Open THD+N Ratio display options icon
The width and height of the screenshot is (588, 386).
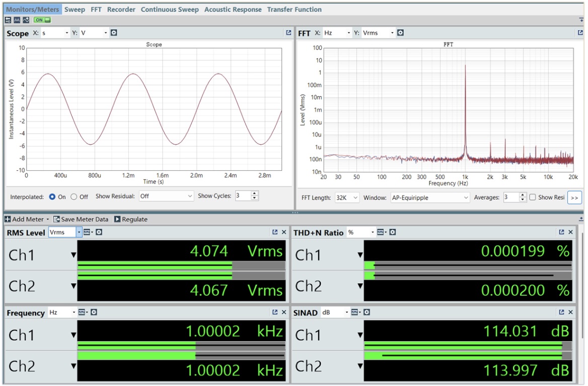[382, 232]
